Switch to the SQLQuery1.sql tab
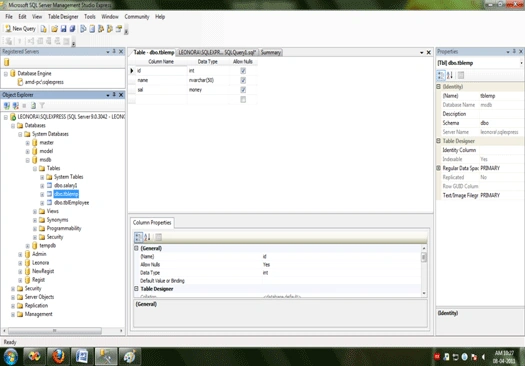The height and width of the screenshot is (366, 525). [x=217, y=53]
